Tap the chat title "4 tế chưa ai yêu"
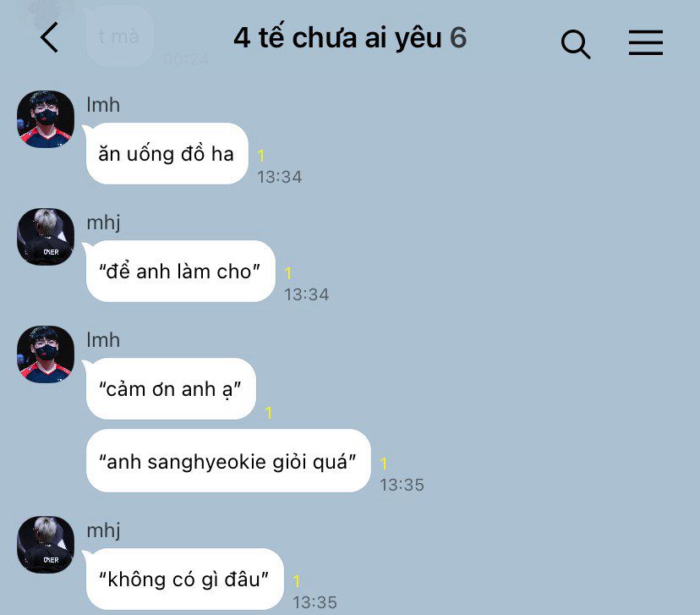Screen dimensions: 700x615 point(337,37)
